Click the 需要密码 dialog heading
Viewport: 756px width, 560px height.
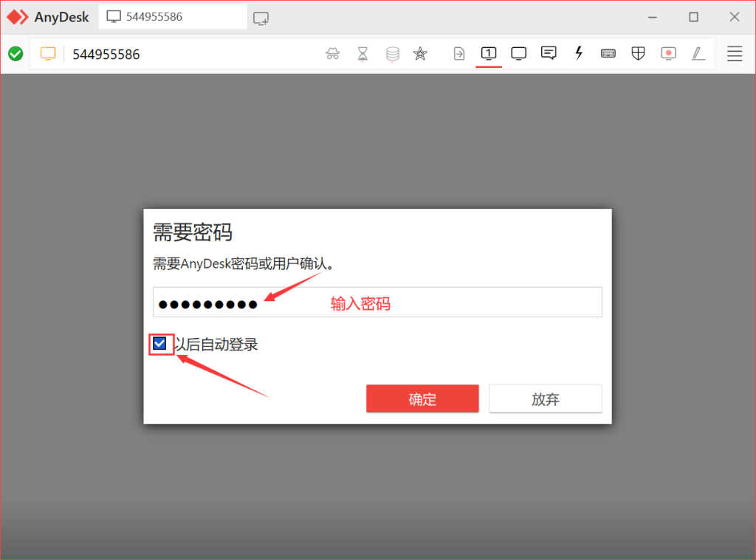click(x=193, y=232)
